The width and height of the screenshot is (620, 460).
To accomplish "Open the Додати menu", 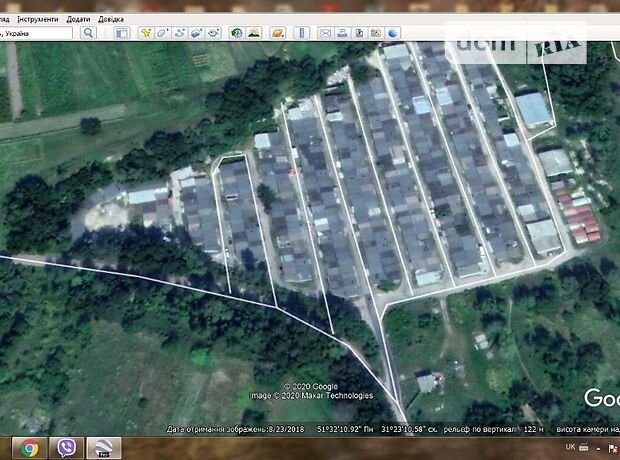I will click(78, 19).
